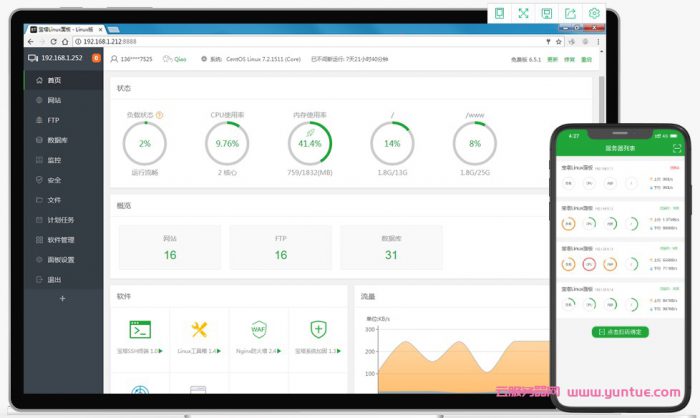The width and height of the screenshot is (700, 418).
Task: Open the browser three-dot menu
Action: pyautogui.click(x=599, y=42)
